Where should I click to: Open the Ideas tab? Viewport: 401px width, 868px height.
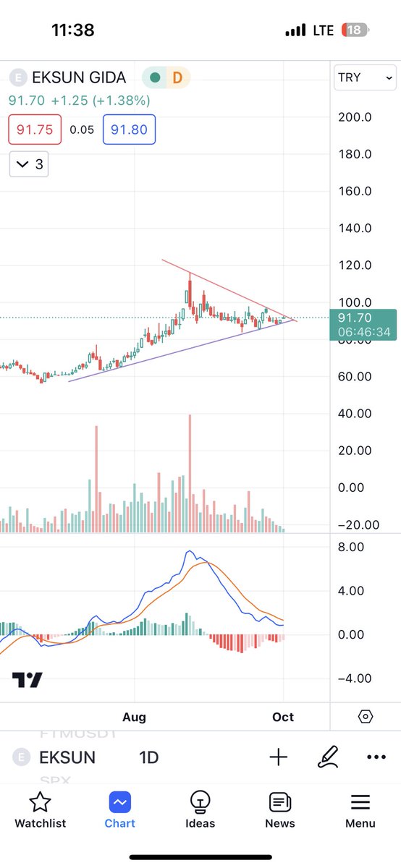click(x=200, y=810)
